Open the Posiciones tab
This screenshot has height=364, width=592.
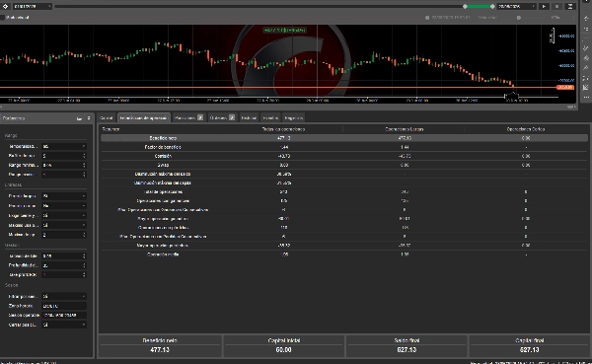pyautogui.click(x=188, y=117)
